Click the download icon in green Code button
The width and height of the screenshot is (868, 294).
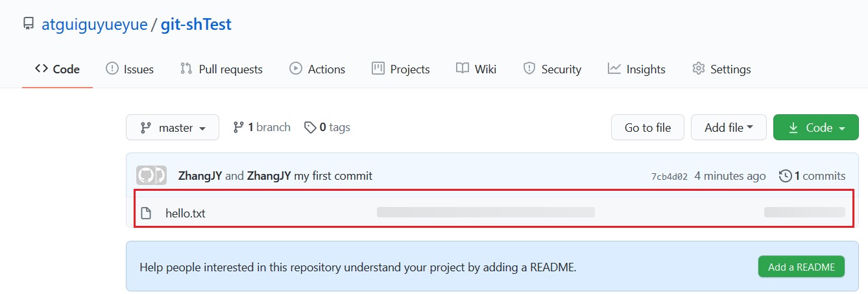click(x=793, y=128)
